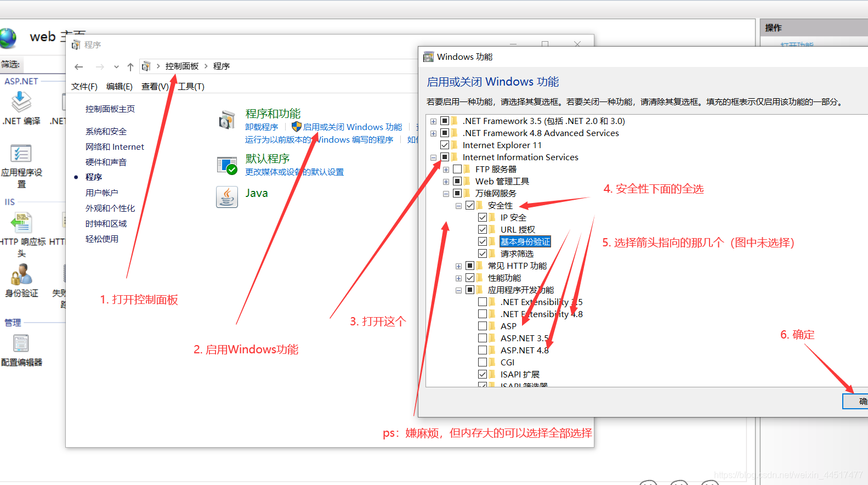Open 用户帐户 in the sidebar
Image resolution: width=868 pixels, height=485 pixels.
click(x=101, y=193)
